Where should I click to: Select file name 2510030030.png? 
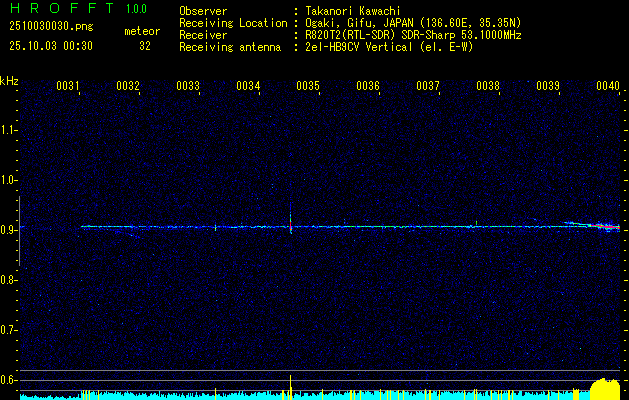pos(51,27)
